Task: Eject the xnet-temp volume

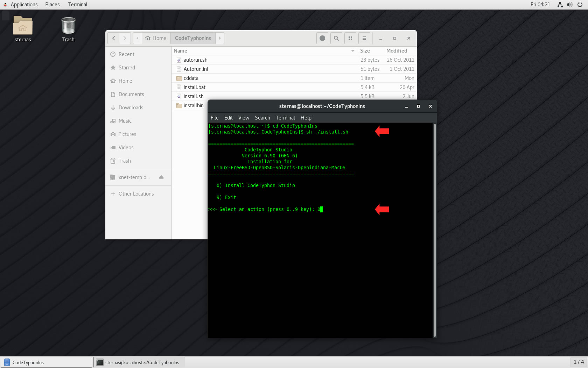Action: coord(161,177)
